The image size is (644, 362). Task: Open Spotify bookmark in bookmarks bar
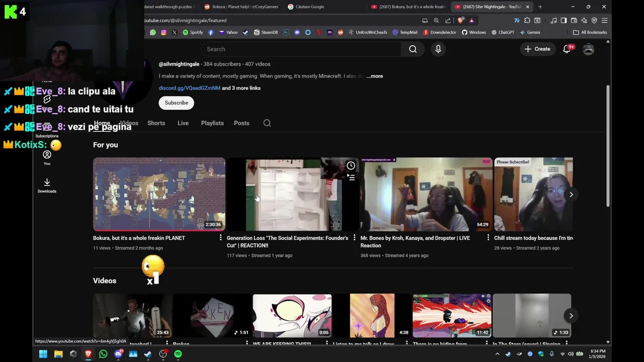pos(193,32)
